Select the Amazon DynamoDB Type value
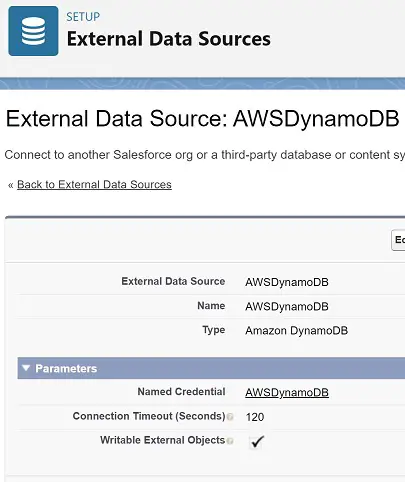This screenshot has height=482, width=405. [297, 331]
